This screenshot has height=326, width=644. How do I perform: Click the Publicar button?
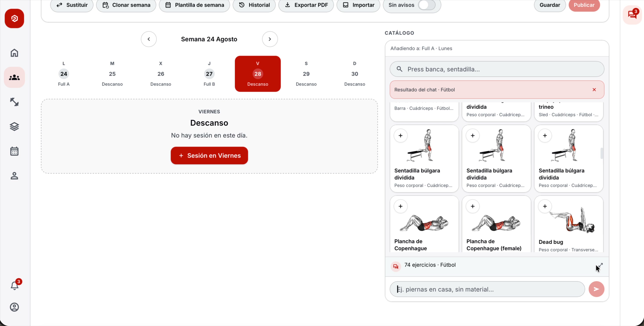coord(584,5)
